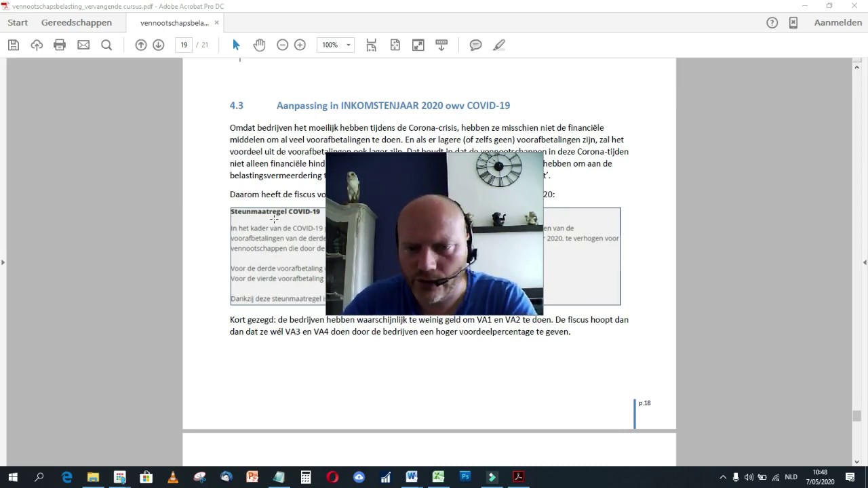Click the Aanmelden sign-in button
Image resolution: width=868 pixels, height=488 pixels.
tap(838, 22)
